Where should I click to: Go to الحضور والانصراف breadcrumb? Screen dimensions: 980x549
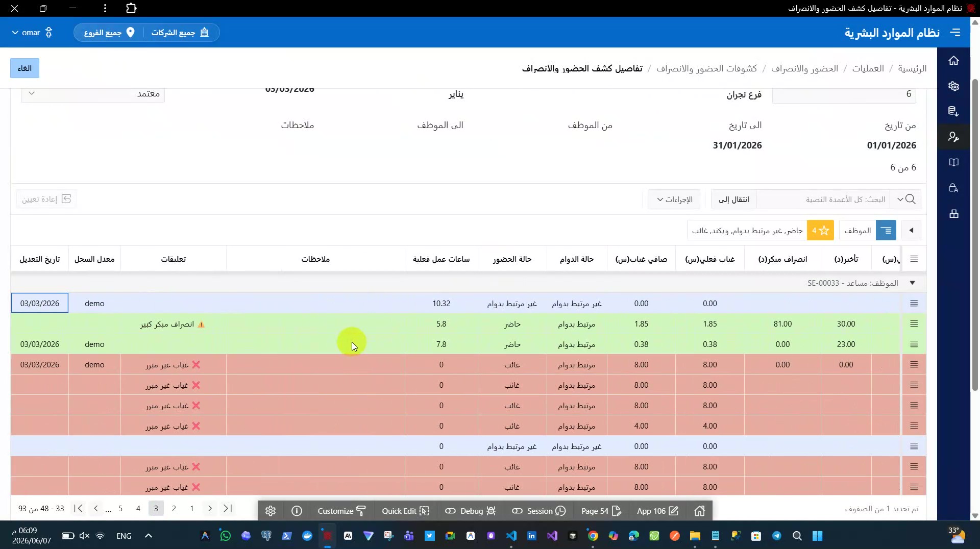click(x=804, y=68)
